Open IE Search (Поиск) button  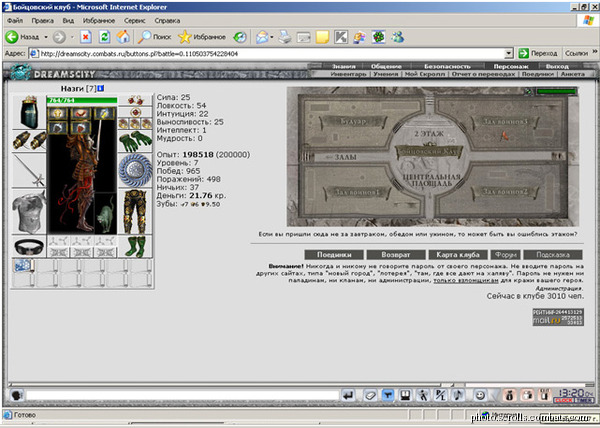pyautogui.click(x=155, y=37)
